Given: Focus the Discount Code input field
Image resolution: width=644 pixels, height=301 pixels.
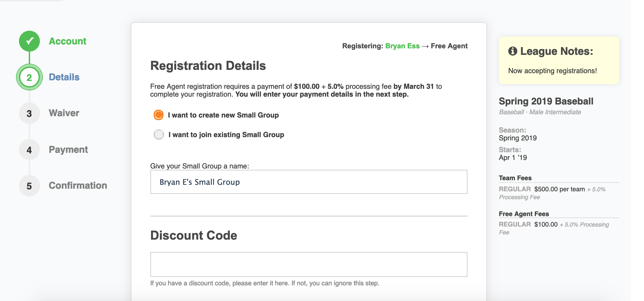Looking at the screenshot, I should click(x=309, y=264).
